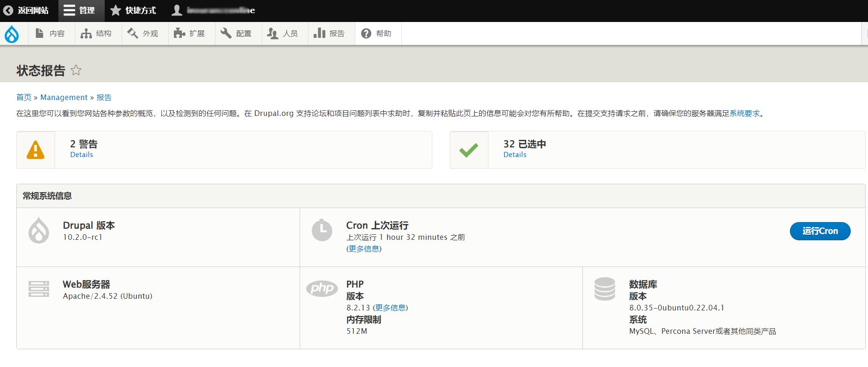Click the Web服务器 server icon
The height and width of the screenshot is (367, 868).
click(x=39, y=289)
